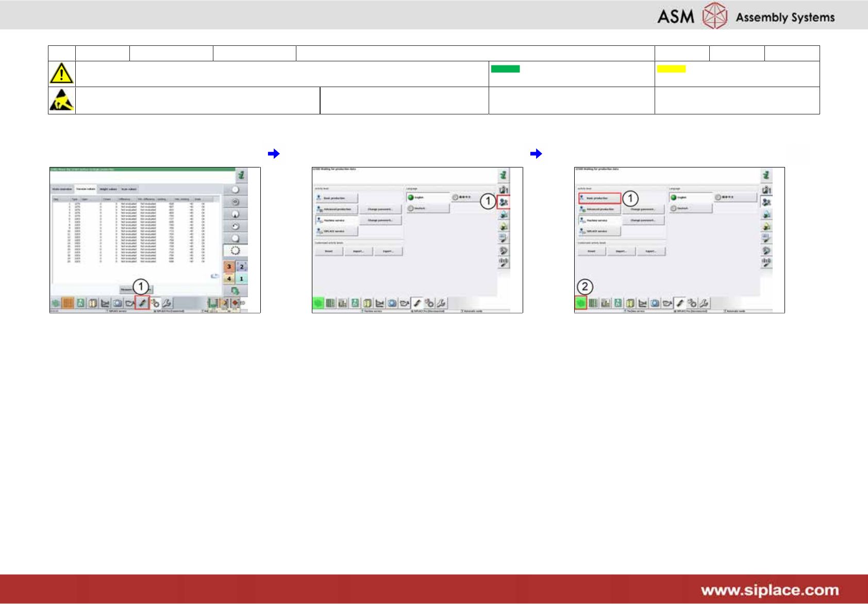
Task: Select English language in the middle screenshot
Action: 428,197
